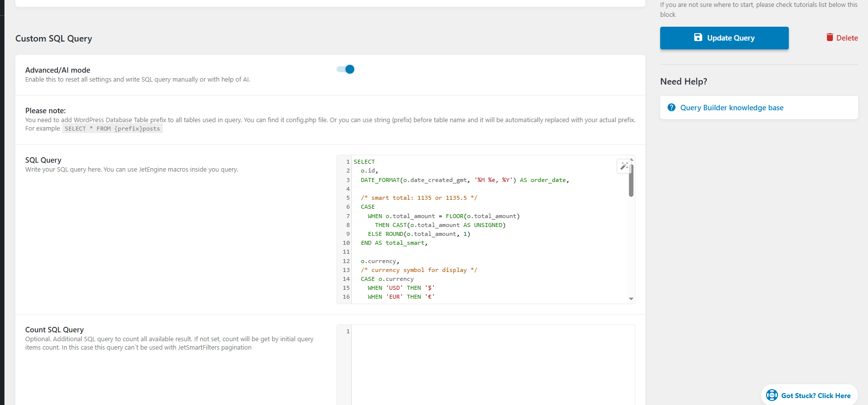Click the lifebuoy support icon
This screenshot has height=405, width=868.
click(772, 395)
